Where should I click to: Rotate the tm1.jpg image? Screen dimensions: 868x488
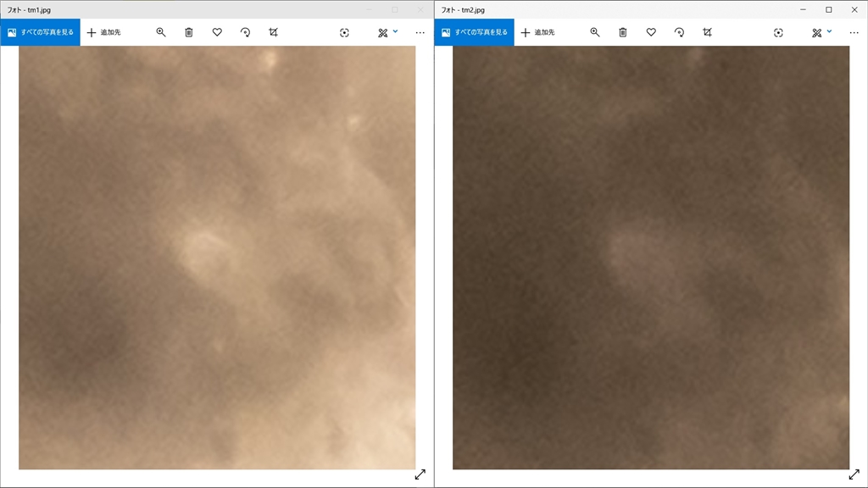[x=245, y=32]
